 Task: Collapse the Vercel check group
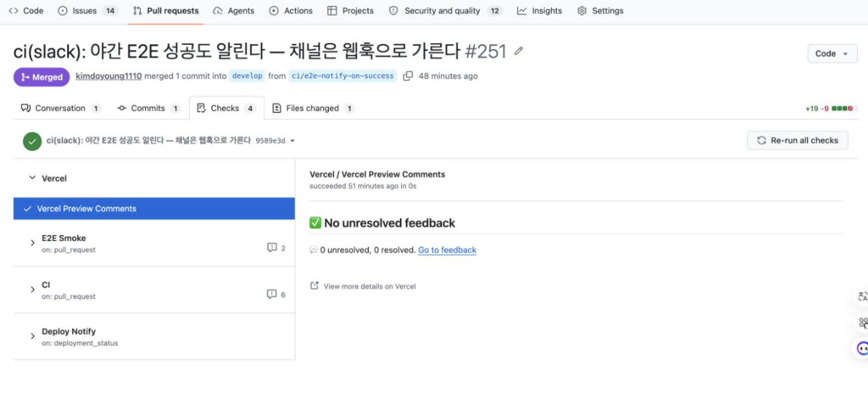[32, 179]
